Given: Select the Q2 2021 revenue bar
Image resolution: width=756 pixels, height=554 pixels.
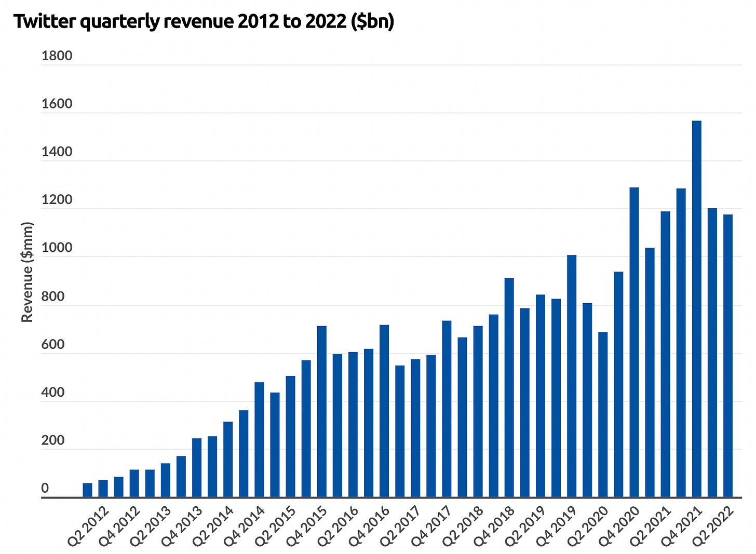Looking at the screenshot, I should coord(666,354).
